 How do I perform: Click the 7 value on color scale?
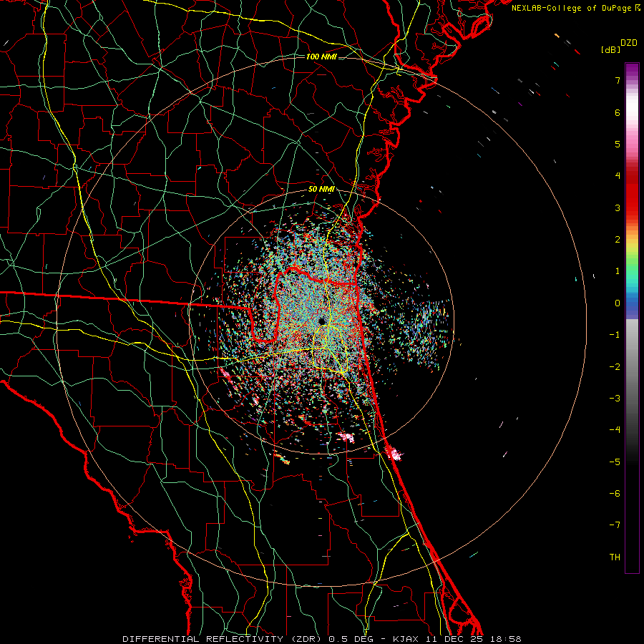[618, 80]
